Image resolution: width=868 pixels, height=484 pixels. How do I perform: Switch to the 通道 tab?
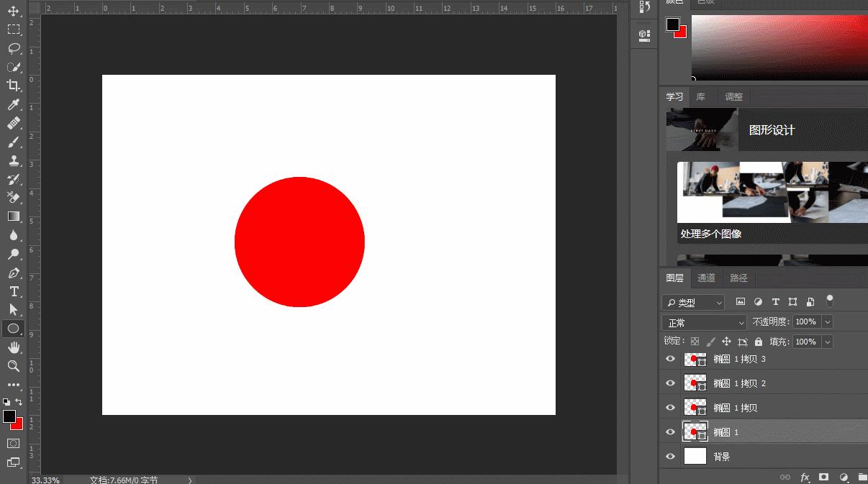[x=705, y=278]
